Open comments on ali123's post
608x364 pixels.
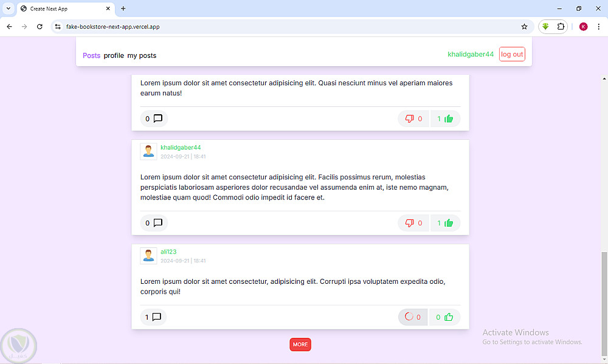point(153,317)
